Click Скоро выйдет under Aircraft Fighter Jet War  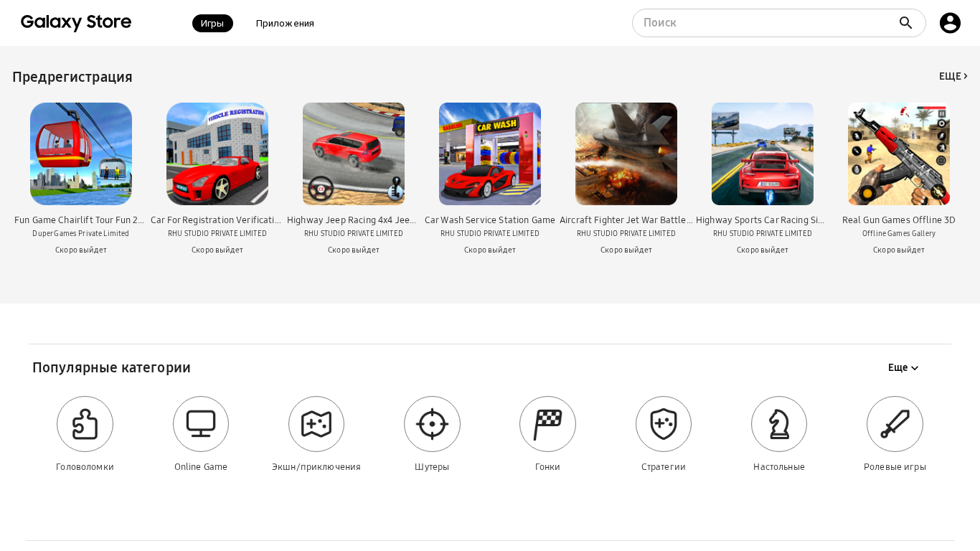pos(626,250)
